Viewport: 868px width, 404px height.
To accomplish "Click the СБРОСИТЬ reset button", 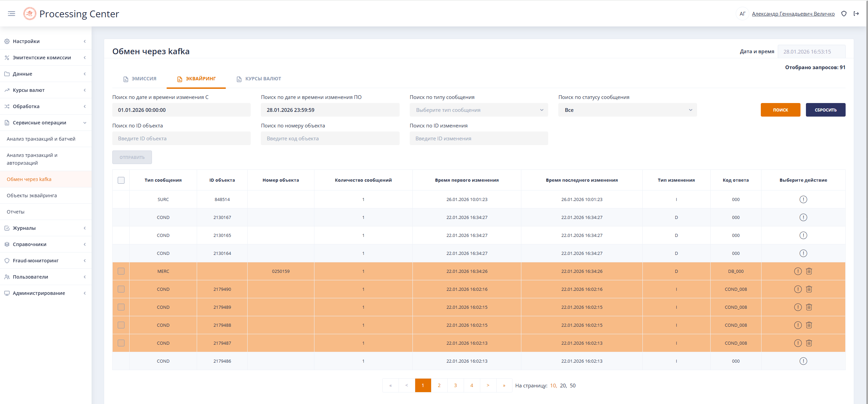I will coord(825,110).
